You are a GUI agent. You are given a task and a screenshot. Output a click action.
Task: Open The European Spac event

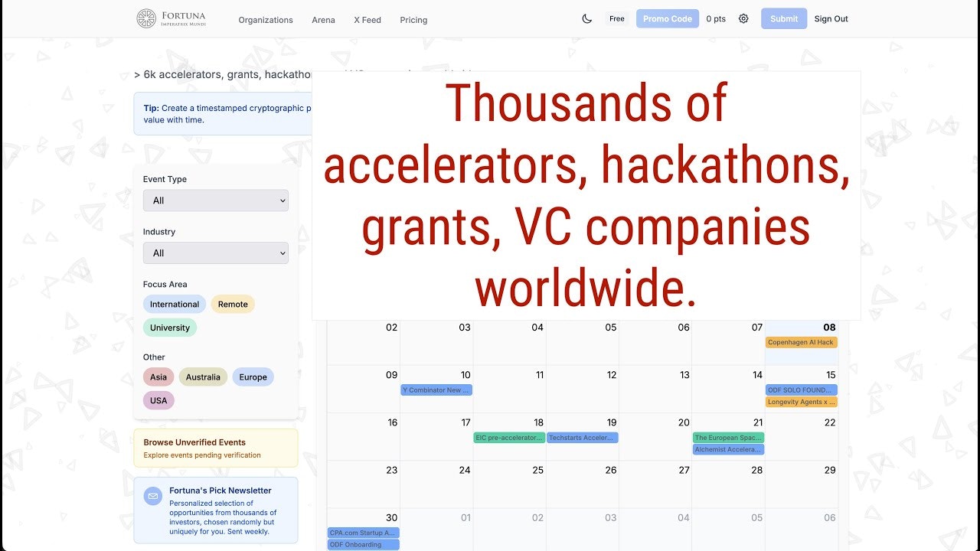click(728, 438)
